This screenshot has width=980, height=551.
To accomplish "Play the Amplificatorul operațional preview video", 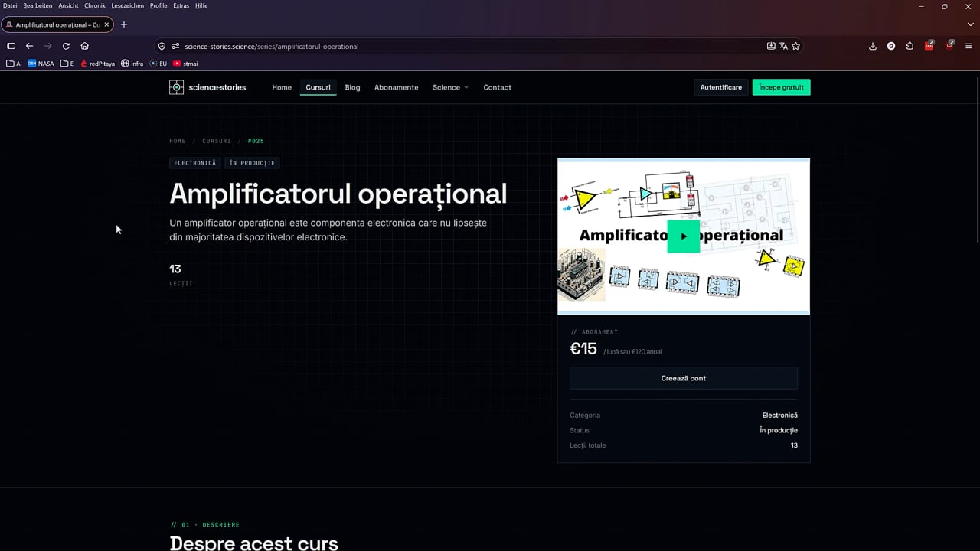I will click(x=684, y=236).
